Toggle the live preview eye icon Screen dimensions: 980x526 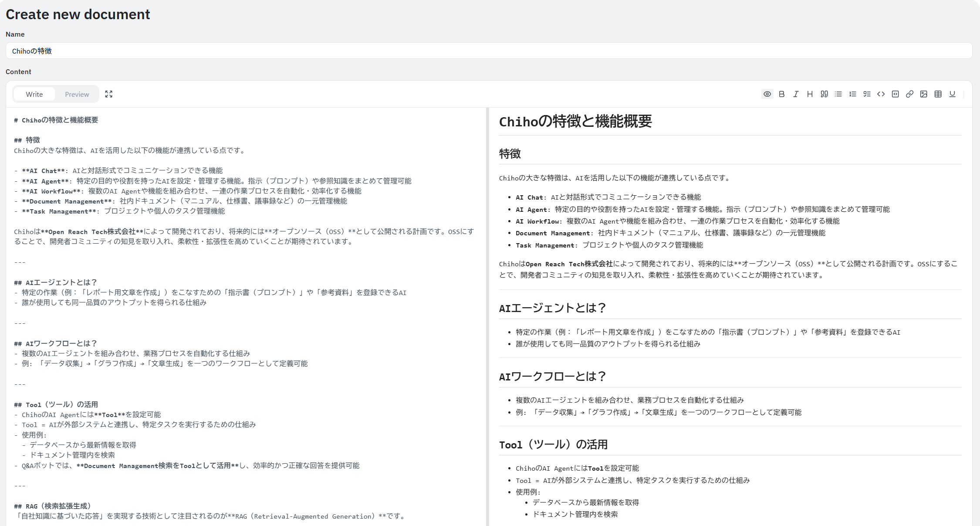pyautogui.click(x=767, y=94)
